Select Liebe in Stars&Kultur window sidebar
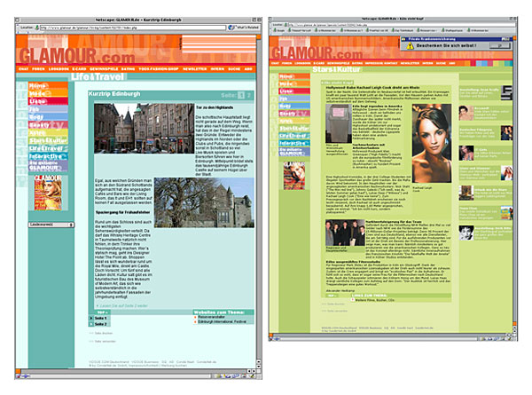This screenshot has width=532, height=395. click(294, 91)
